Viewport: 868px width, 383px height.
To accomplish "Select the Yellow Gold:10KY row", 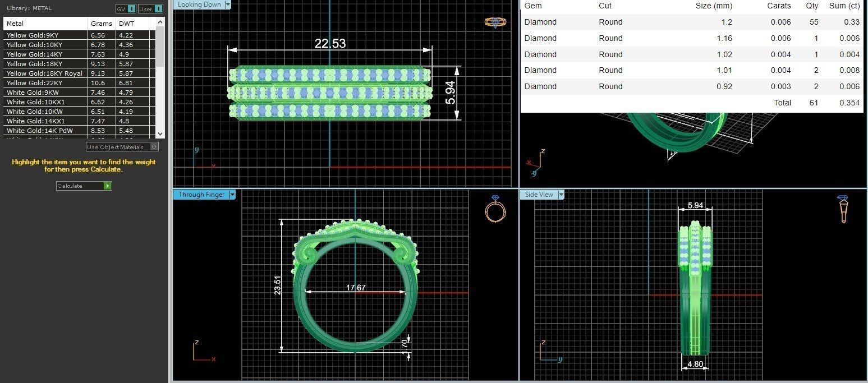I will click(79, 45).
